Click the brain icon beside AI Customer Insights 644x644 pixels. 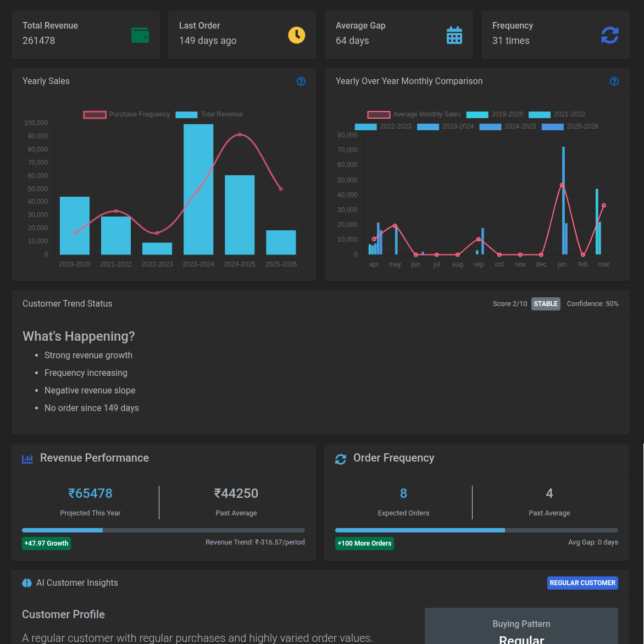(27, 583)
